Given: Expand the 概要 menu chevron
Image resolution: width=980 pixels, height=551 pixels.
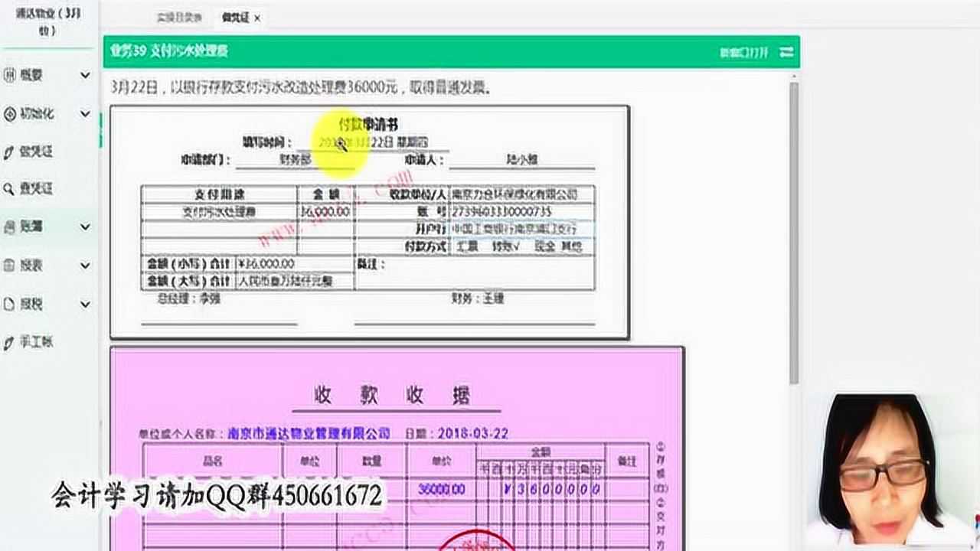Looking at the screenshot, I should 85,75.
